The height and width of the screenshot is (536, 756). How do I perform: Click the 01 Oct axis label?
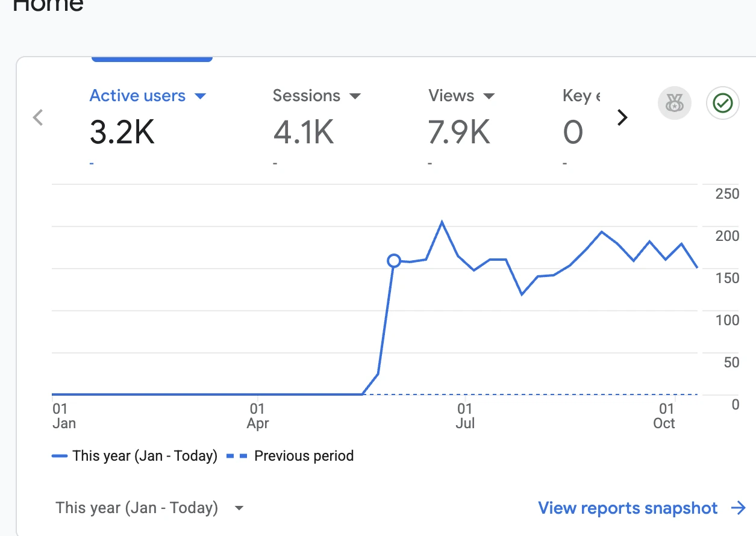point(664,416)
